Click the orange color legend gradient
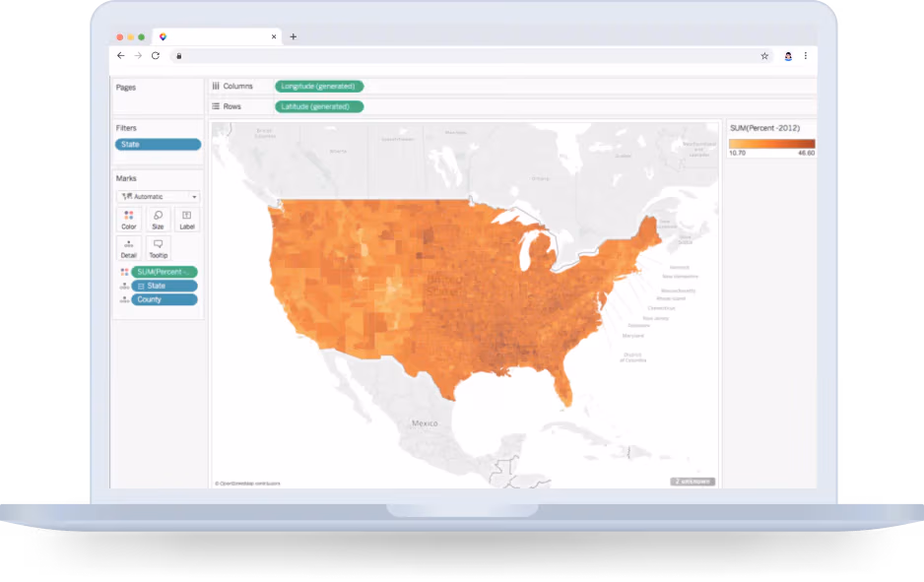This screenshot has height=582, width=924. point(771,144)
